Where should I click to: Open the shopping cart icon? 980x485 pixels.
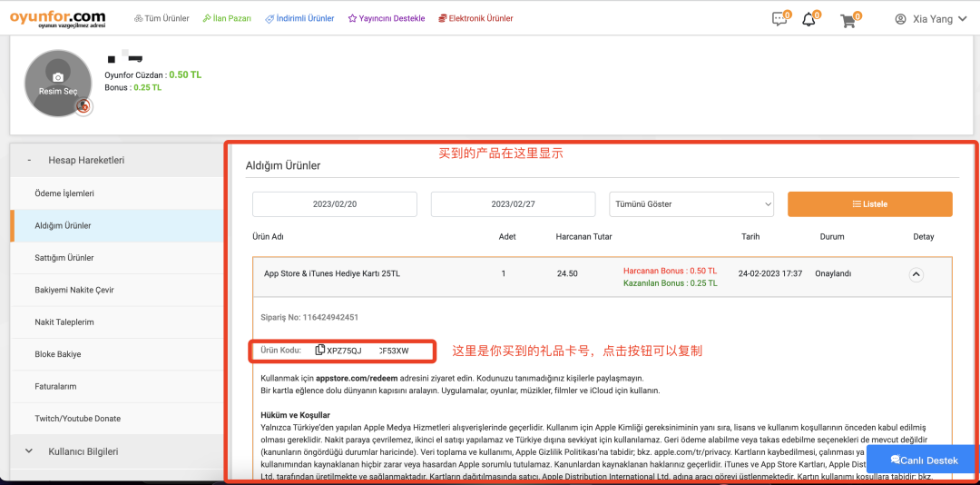tap(848, 19)
